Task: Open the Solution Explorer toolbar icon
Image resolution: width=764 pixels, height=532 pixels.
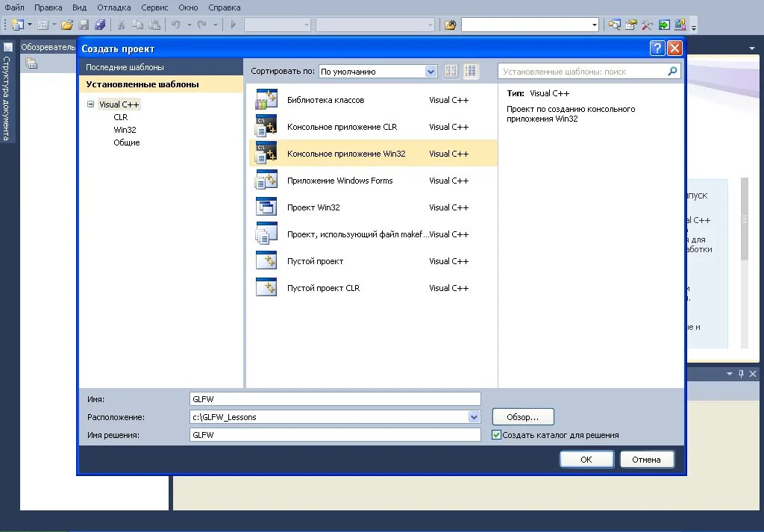Action: [x=615, y=25]
